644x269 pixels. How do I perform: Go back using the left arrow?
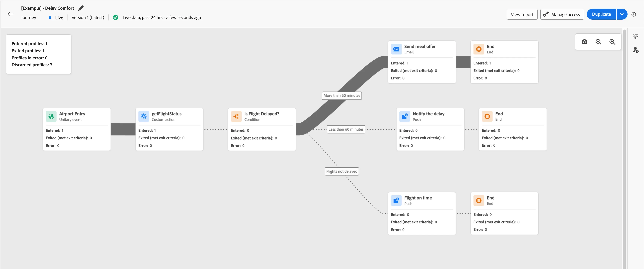click(x=10, y=14)
